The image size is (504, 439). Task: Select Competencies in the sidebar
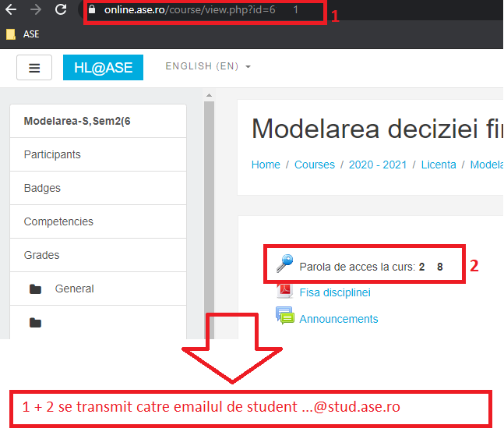point(58,221)
